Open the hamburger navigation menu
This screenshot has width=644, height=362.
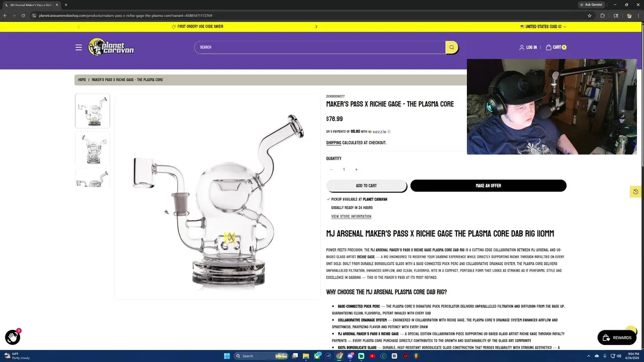click(x=78, y=47)
